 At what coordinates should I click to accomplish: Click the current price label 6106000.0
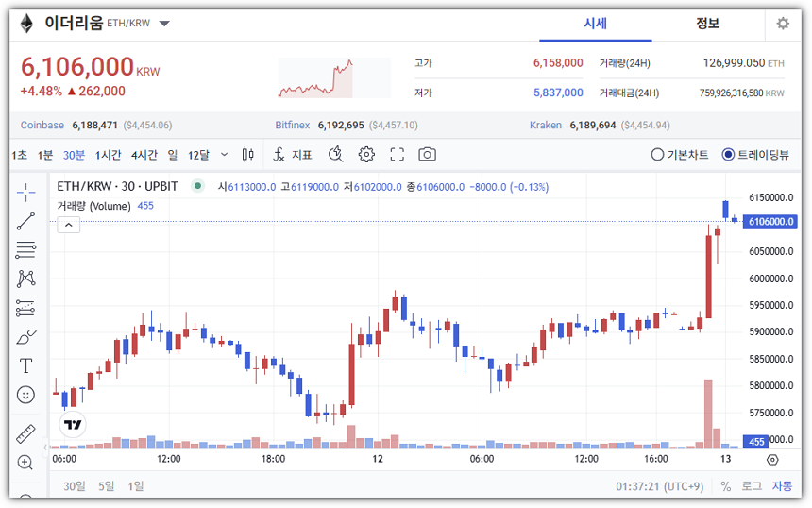click(x=770, y=222)
